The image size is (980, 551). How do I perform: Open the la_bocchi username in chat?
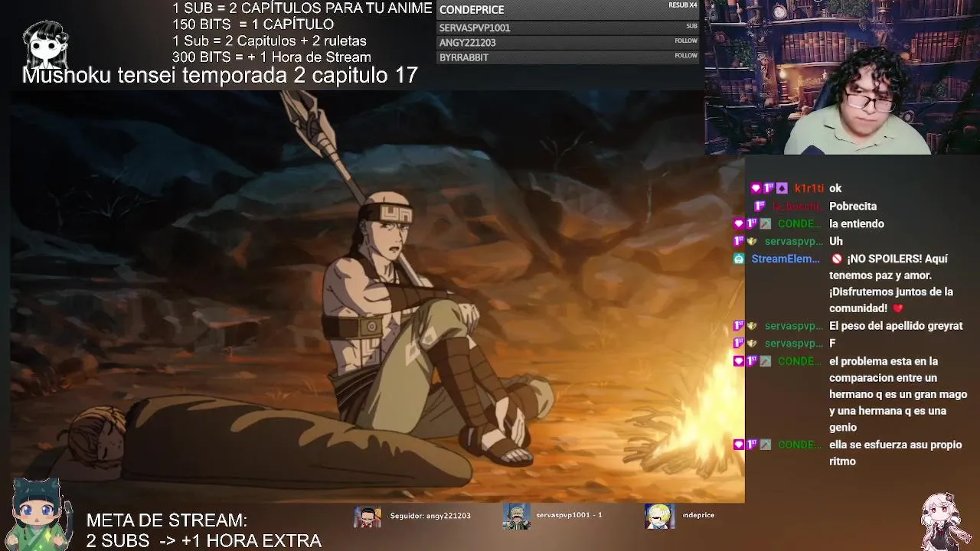tap(797, 207)
